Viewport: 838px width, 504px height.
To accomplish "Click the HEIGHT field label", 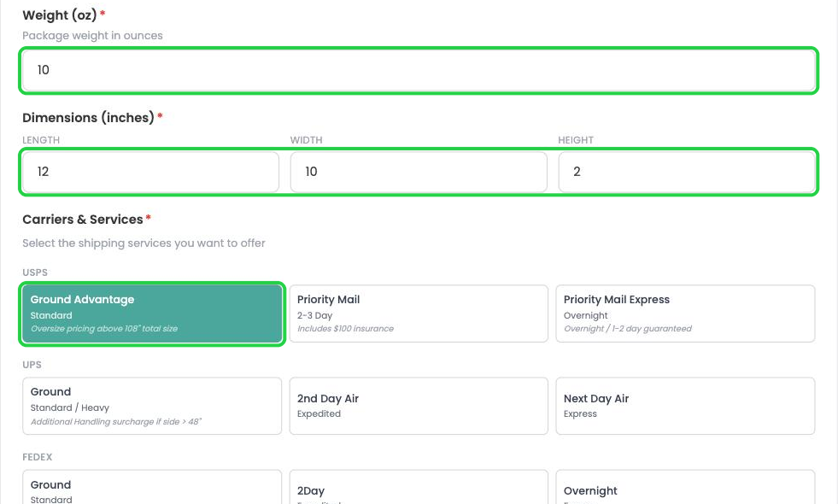I will [576, 140].
